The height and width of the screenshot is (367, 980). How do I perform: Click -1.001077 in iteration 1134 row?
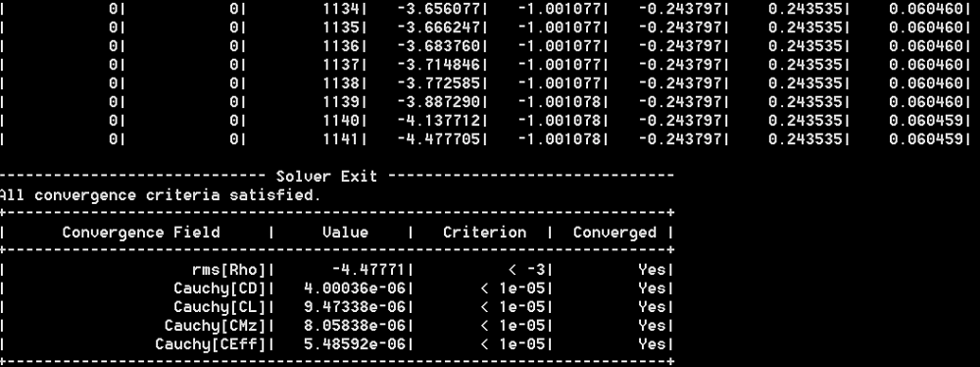560,9
